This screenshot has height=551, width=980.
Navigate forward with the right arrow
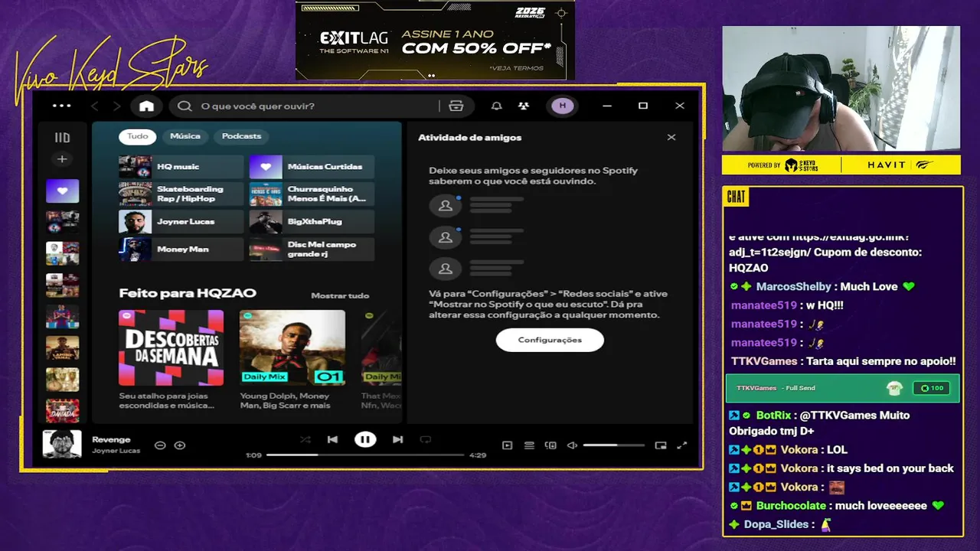(x=117, y=106)
